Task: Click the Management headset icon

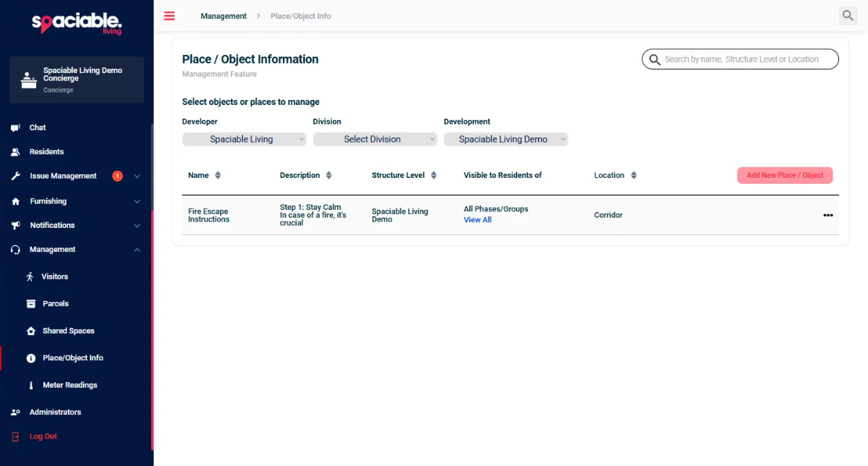Action: (15, 250)
